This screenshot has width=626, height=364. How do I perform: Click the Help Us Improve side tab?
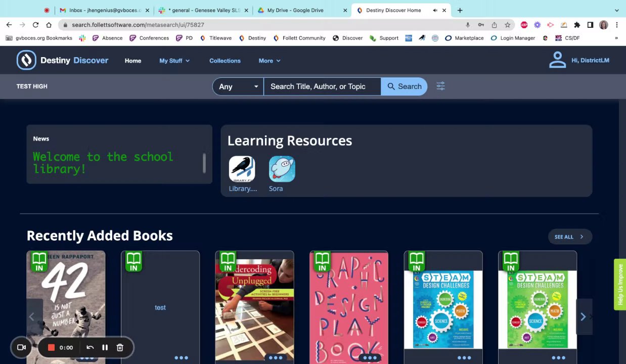(620, 284)
